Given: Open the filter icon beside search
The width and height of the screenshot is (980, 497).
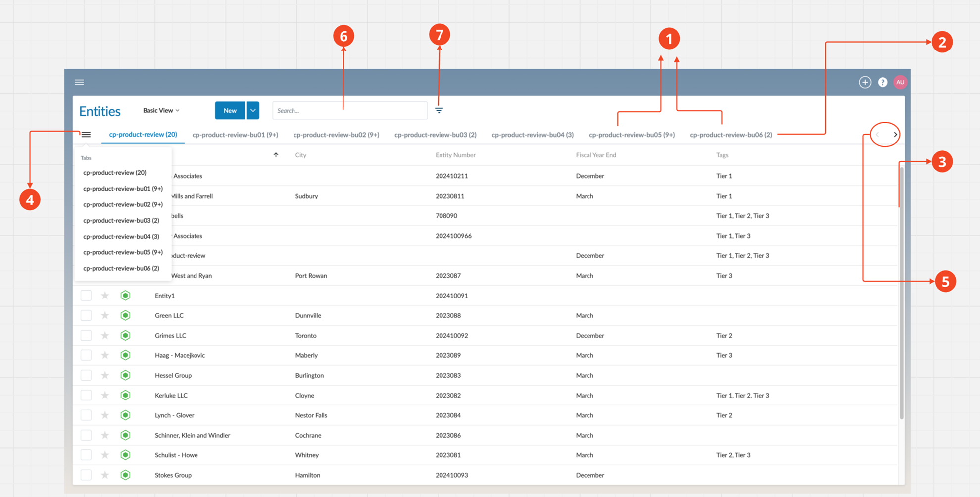Looking at the screenshot, I should tap(439, 110).
